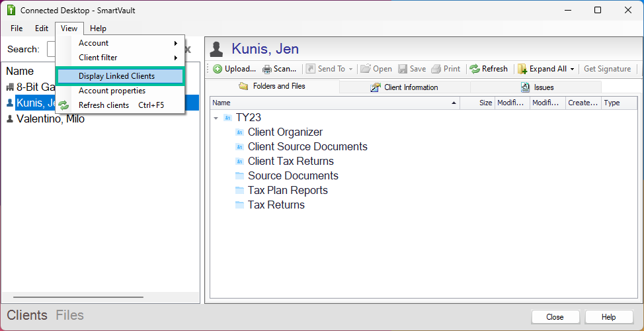The image size is (644, 331).
Task: Switch to the Folders and Files tab
Action: (272, 86)
